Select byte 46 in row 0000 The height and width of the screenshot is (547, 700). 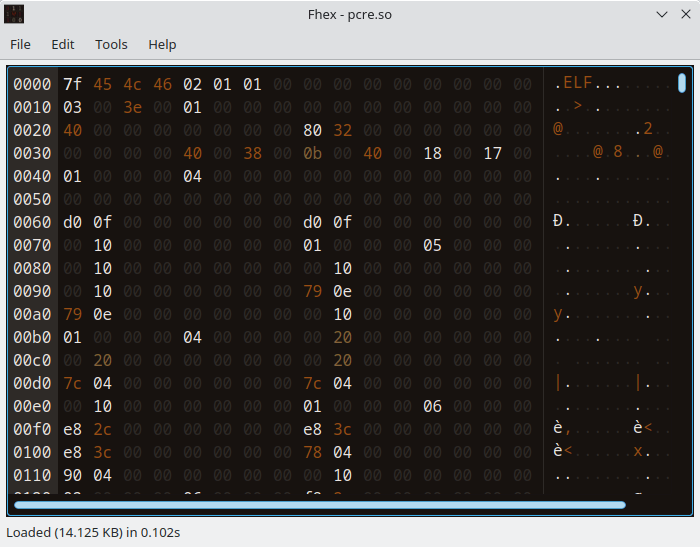(162, 84)
